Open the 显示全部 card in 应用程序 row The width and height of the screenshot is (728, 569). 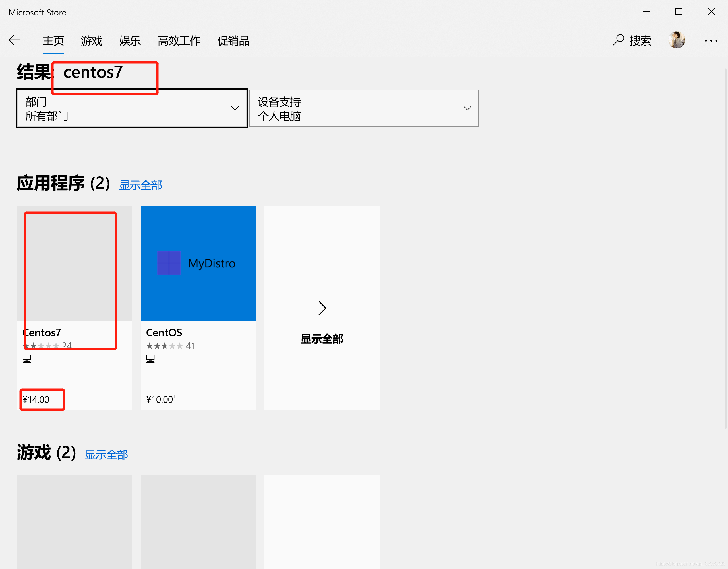[322, 308]
